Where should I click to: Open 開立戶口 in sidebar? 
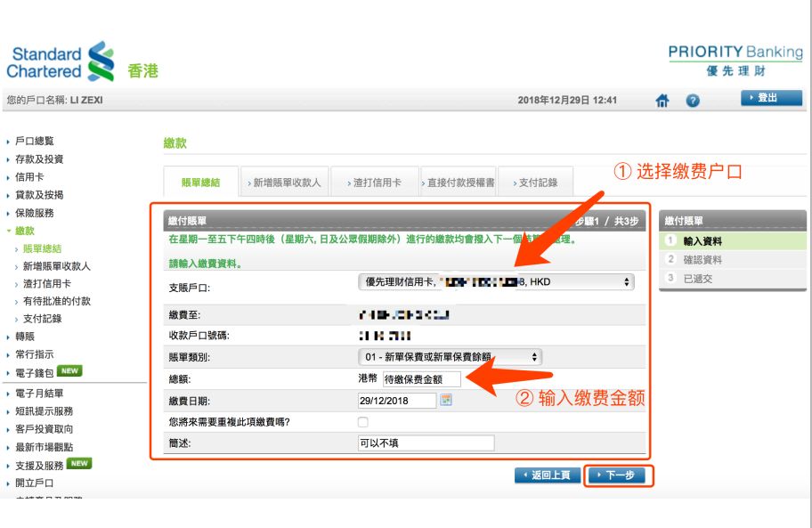[34, 483]
